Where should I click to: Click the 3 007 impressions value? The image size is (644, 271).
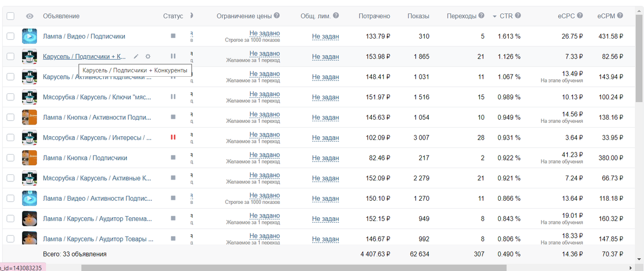(421, 138)
